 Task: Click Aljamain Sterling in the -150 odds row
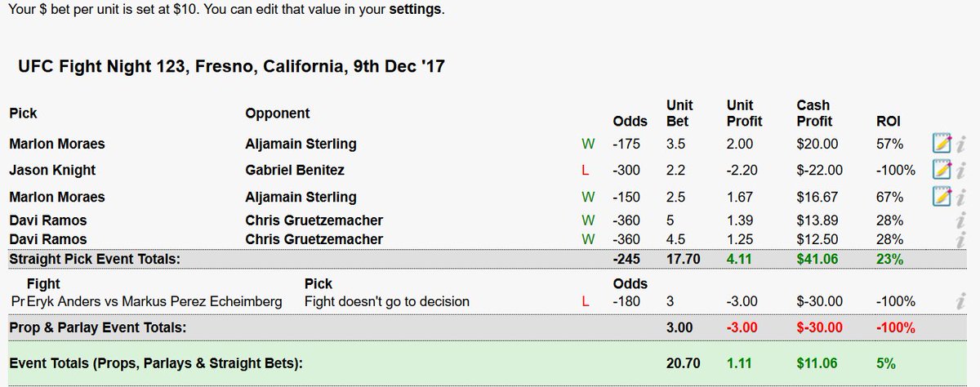(x=301, y=197)
